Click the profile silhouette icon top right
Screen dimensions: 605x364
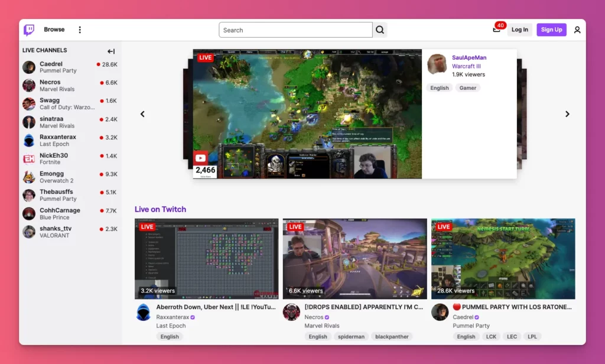tap(577, 30)
